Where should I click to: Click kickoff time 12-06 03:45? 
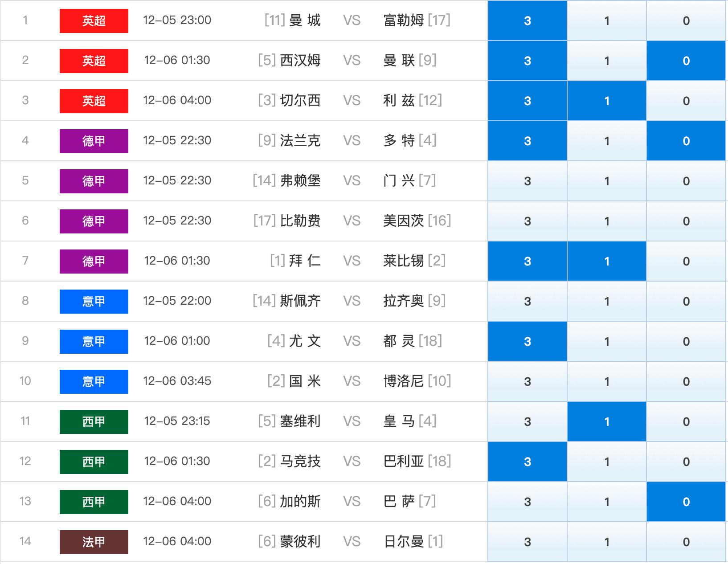177,381
